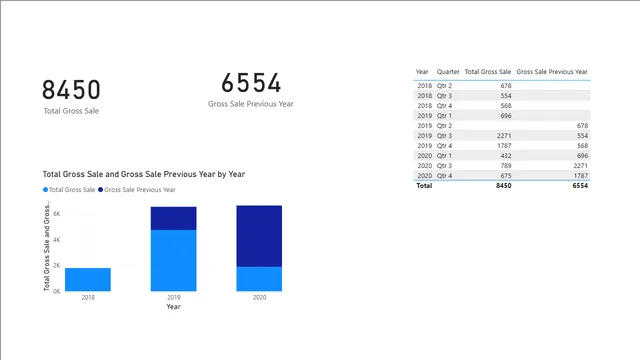Select previous year 696 in 2020 Qtr 1 row
Viewport: 640px width, 360px height.
582,156
